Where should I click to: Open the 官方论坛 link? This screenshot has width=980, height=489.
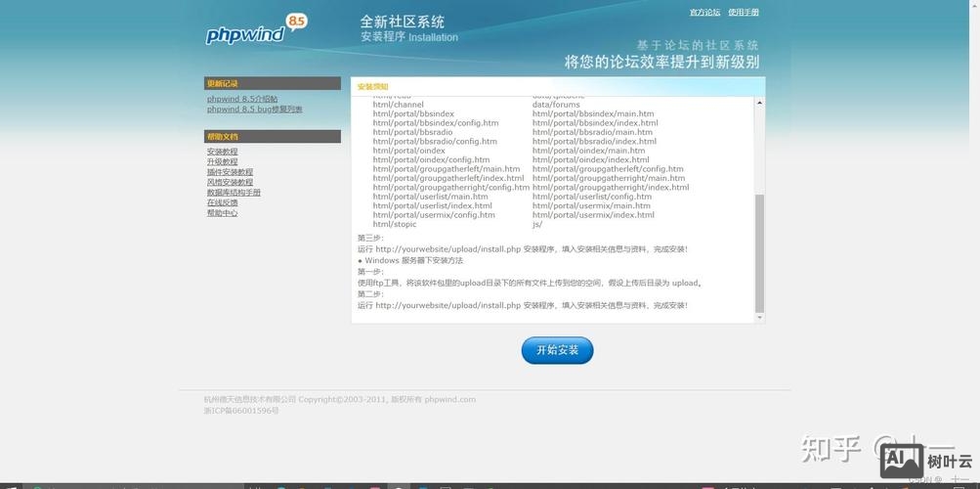click(x=705, y=13)
